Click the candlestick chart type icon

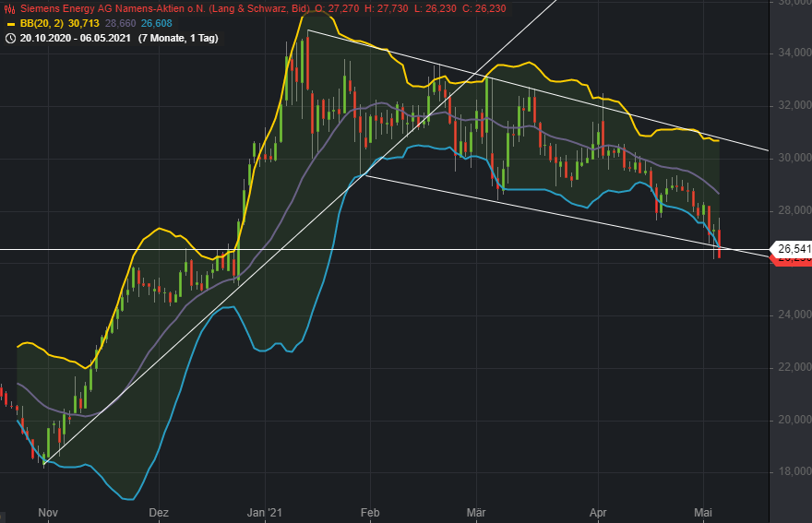coord(10,8)
